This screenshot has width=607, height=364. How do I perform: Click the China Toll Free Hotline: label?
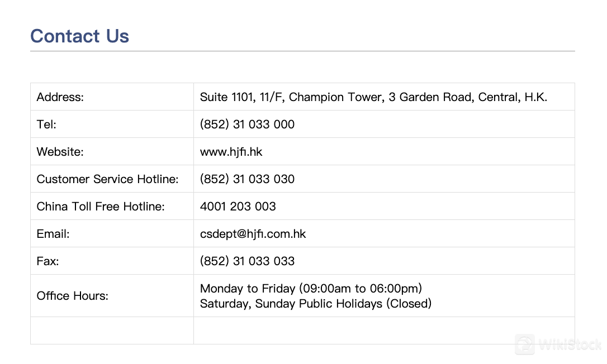[x=101, y=207]
